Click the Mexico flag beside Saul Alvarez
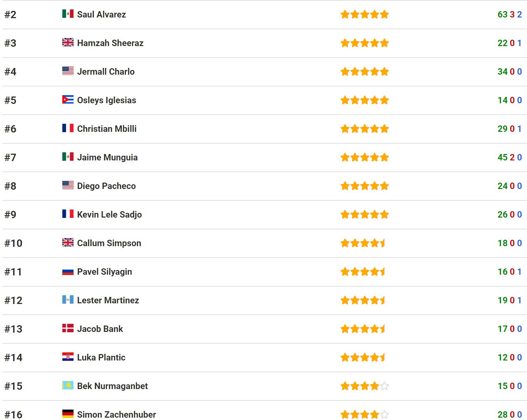Viewport: 527px width, 420px height. click(68, 14)
